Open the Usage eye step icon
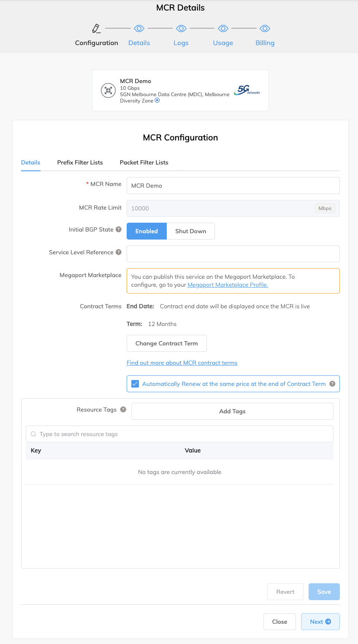This screenshot has width=358, height=644. click(x=223, y=29)
